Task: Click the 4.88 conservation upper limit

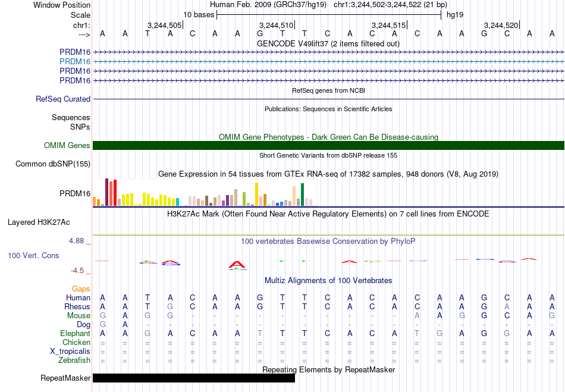Action: (x=76, y=241)
